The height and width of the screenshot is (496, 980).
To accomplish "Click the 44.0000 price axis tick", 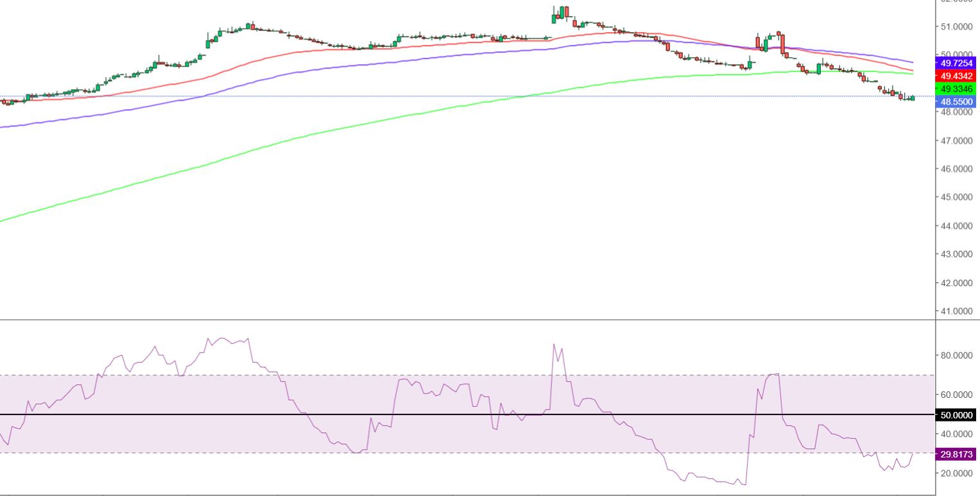I will pyautogui.click(x=957, y=226).
